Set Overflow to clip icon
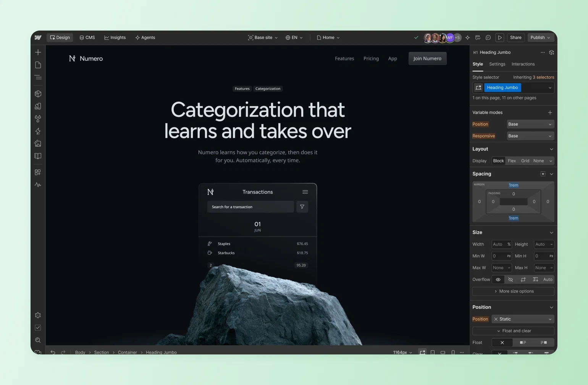 (523, 280)
